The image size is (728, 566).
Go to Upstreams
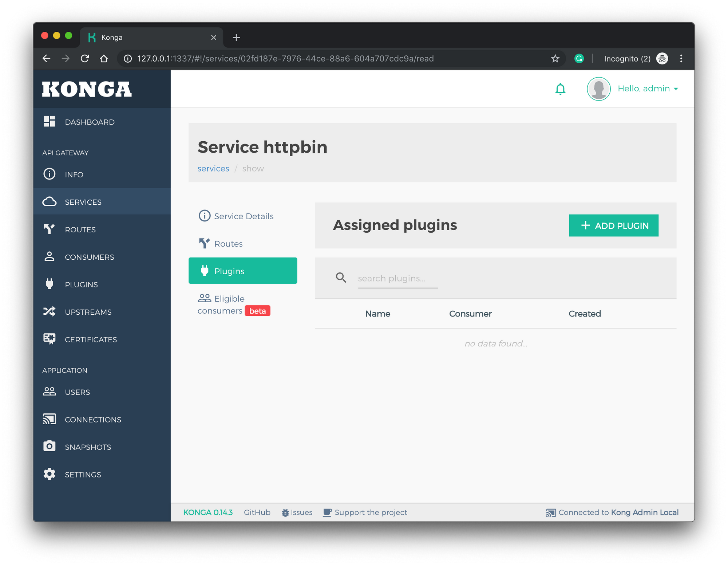(x=88, y=312)
